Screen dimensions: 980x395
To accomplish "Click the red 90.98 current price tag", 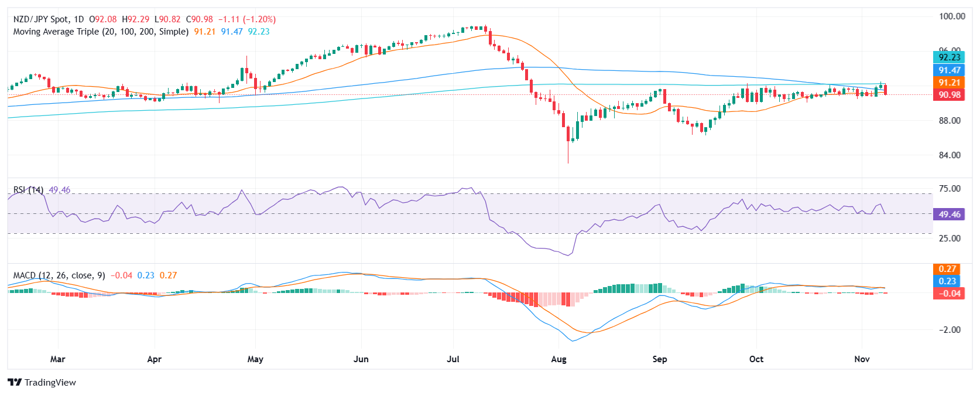I will (948, 95).
